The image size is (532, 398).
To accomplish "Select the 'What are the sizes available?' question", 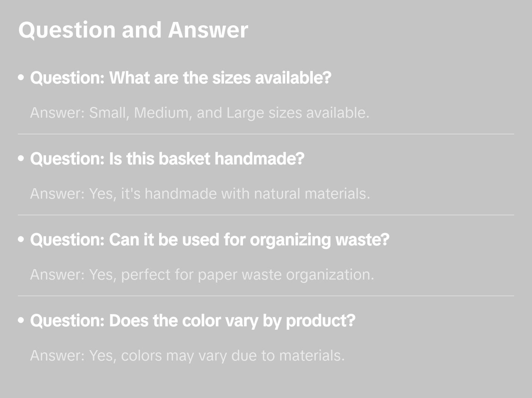I will click(x=181, y=78).
